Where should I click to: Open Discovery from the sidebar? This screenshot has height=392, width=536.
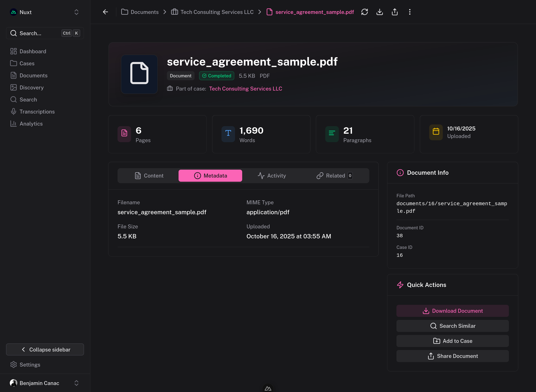click(32, 88)
